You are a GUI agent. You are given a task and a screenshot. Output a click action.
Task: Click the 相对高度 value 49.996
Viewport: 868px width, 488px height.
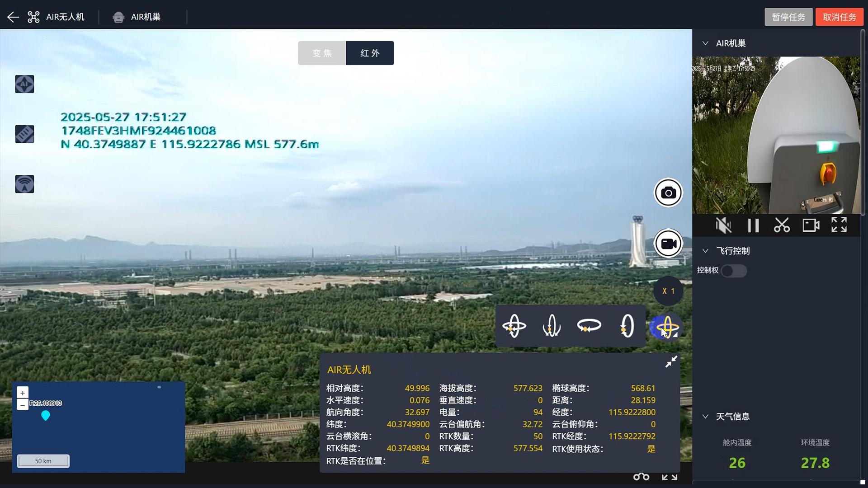click(417, 388)
